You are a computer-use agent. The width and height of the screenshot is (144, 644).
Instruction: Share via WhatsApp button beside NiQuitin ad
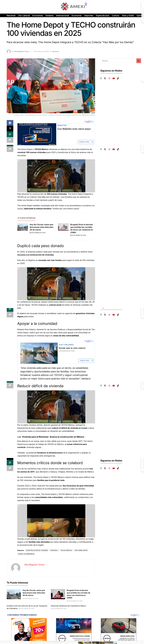click(10, 134)
